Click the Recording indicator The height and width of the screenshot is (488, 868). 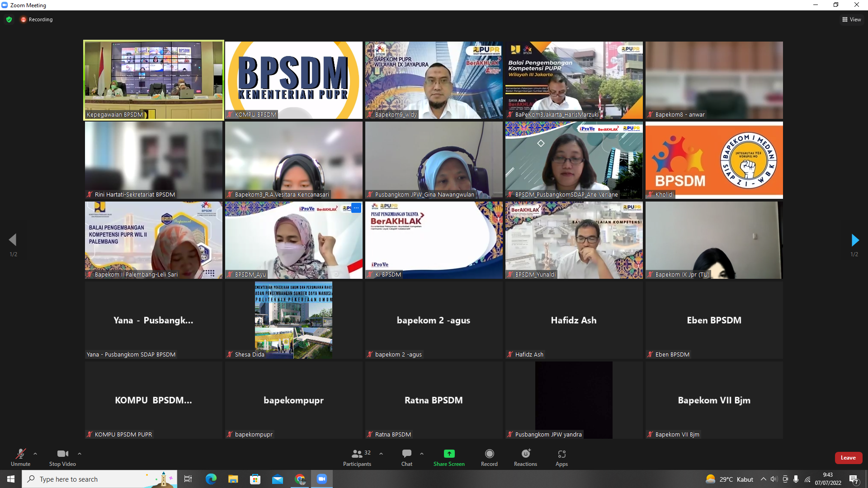click(37, 19)
